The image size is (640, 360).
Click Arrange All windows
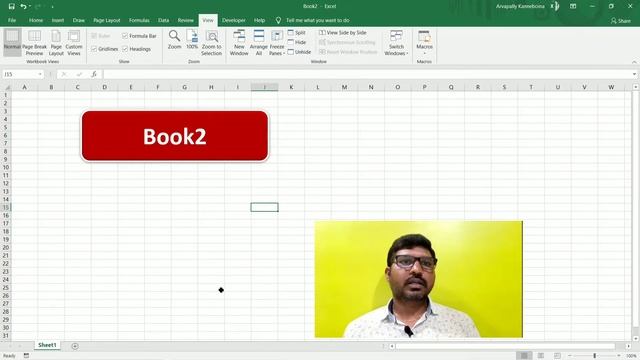tap(259, 42)
